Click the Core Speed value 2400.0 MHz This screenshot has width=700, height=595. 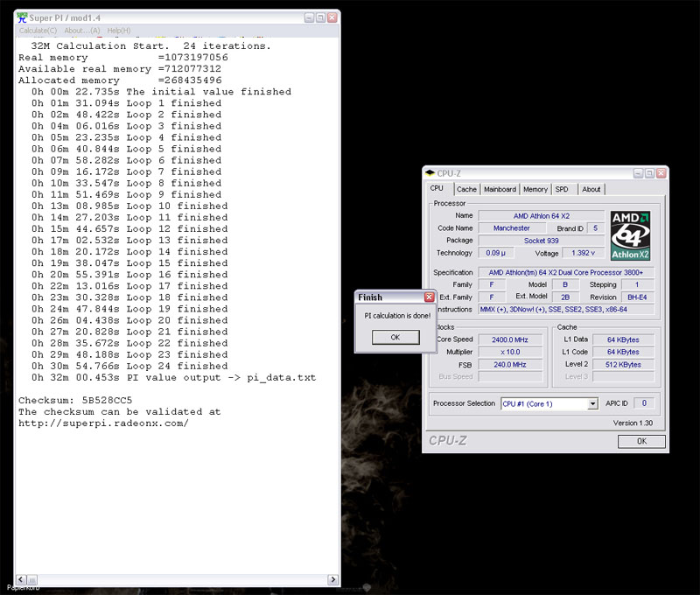pos(510,339)
